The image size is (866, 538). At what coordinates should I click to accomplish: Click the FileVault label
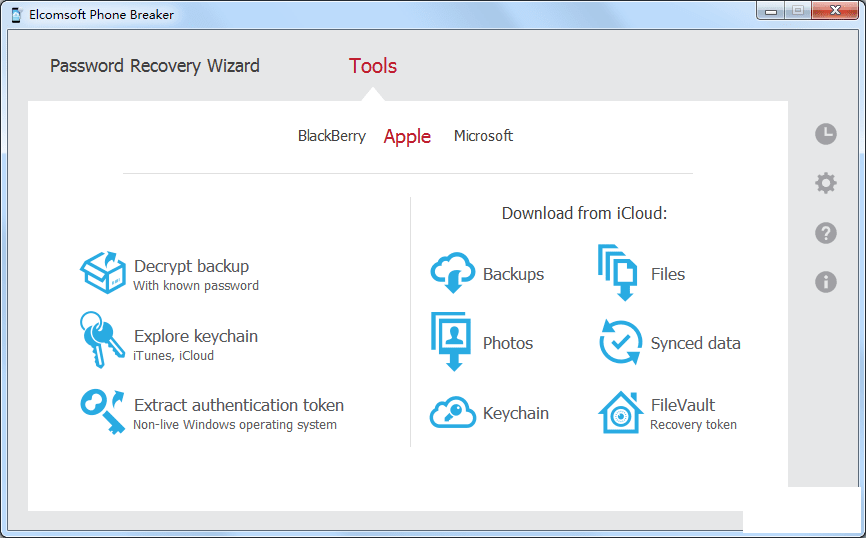(683, 405)
